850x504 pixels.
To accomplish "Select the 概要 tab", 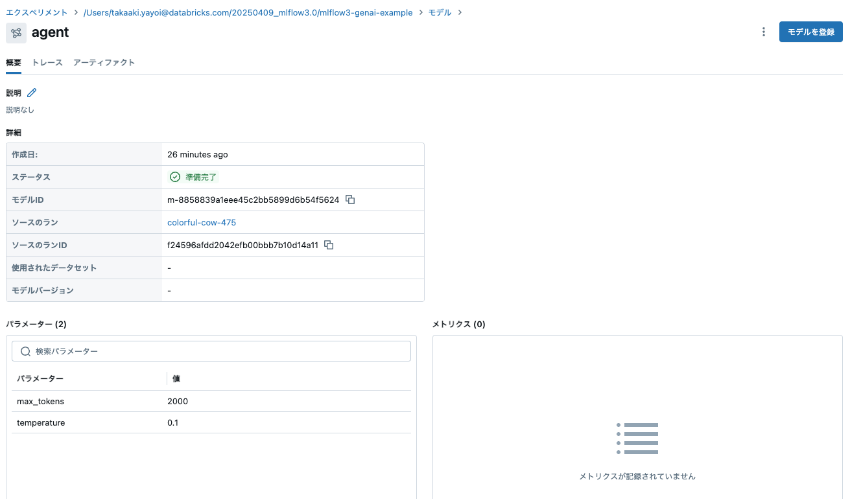I will tap(14, 62).
